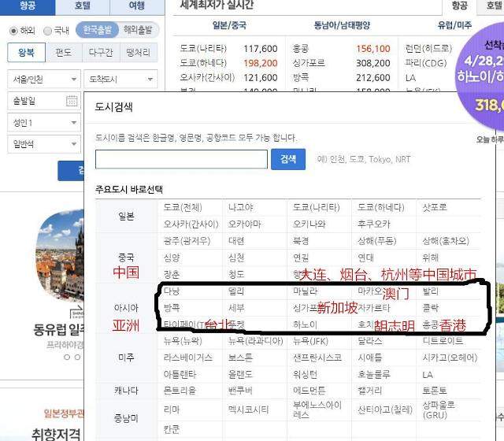The height and width of the screenshot is (441, 504).
Task: Select the 여행 tab at top left
Action: click(137, 6)
